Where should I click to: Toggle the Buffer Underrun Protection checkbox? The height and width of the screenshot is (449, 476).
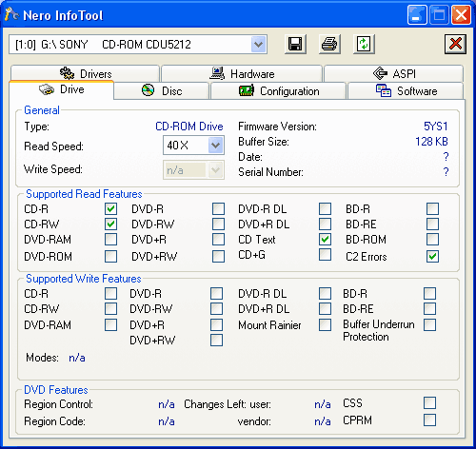(429, 324)
